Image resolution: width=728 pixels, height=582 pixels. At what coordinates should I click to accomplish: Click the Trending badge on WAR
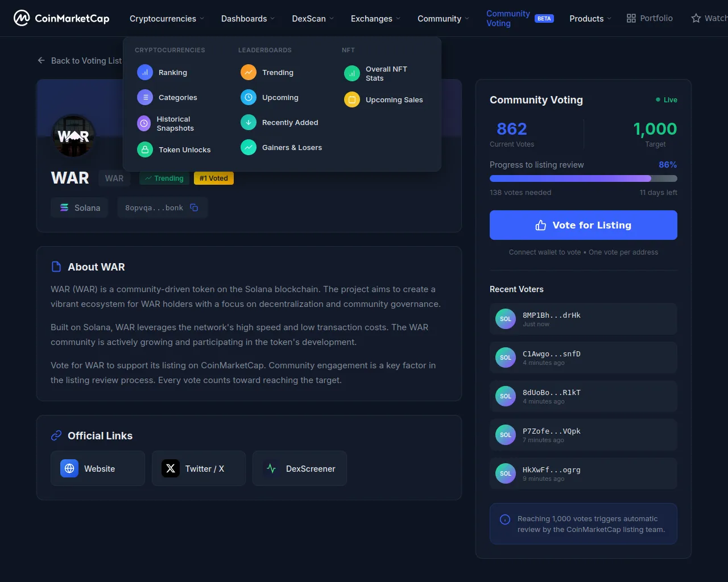pos(164,178)
